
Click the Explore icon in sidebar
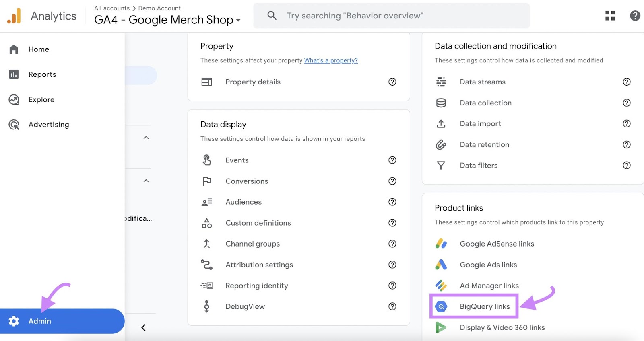pos(14,99)
